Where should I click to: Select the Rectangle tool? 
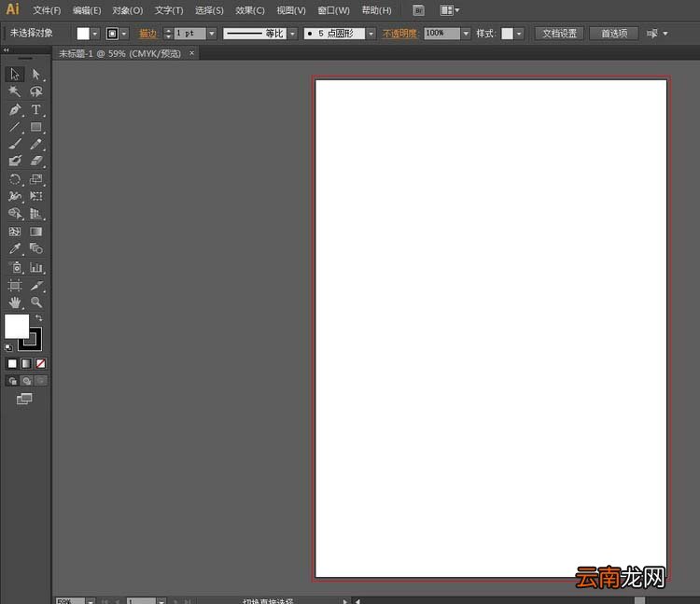(x=35, y=127)
